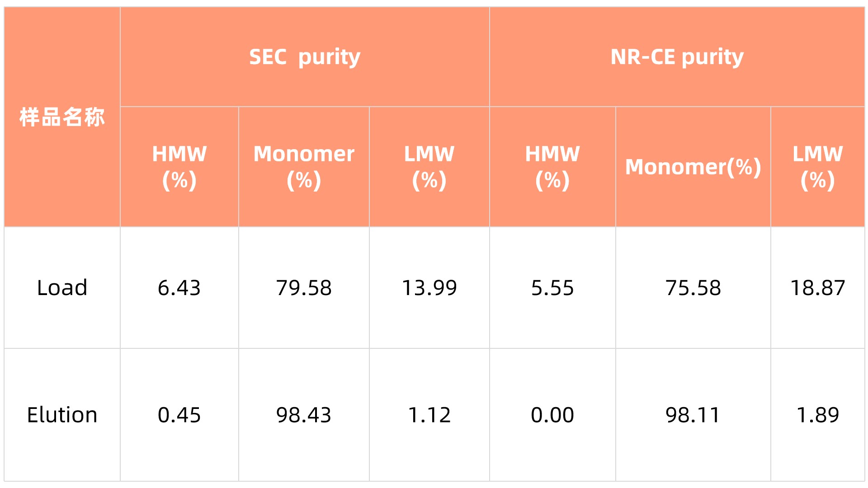Image resolution: width=868 pixels, height=488 pixels.
Task: Click the Load NR-CE LMW value 18.87
Action: click(x=817, y=288)
